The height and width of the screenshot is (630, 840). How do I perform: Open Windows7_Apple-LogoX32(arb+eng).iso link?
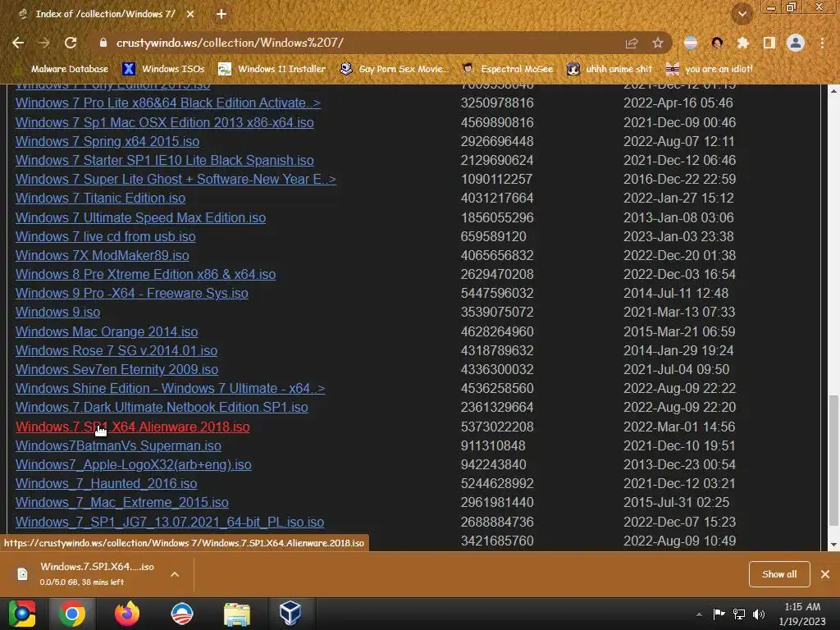(x=134, y=464)
